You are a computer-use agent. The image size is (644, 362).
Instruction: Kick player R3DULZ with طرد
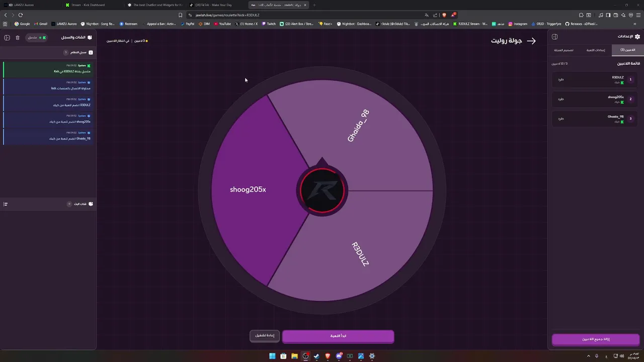(x=561, y=79)
